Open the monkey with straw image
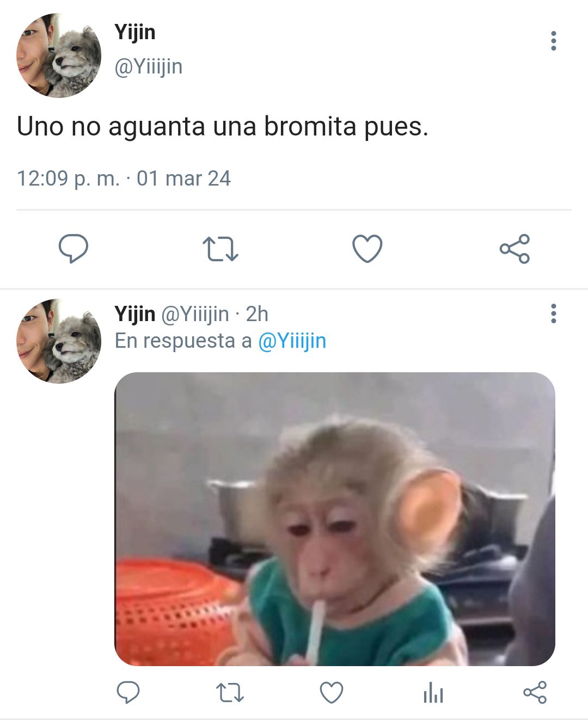The width and height of the screenshot is (588, 720). (335, 519)
